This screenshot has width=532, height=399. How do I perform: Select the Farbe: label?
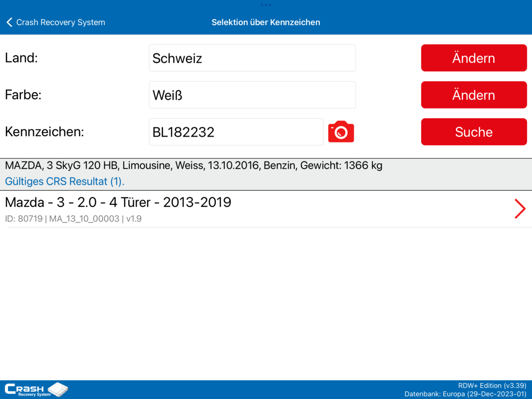[x=23, y=95]
